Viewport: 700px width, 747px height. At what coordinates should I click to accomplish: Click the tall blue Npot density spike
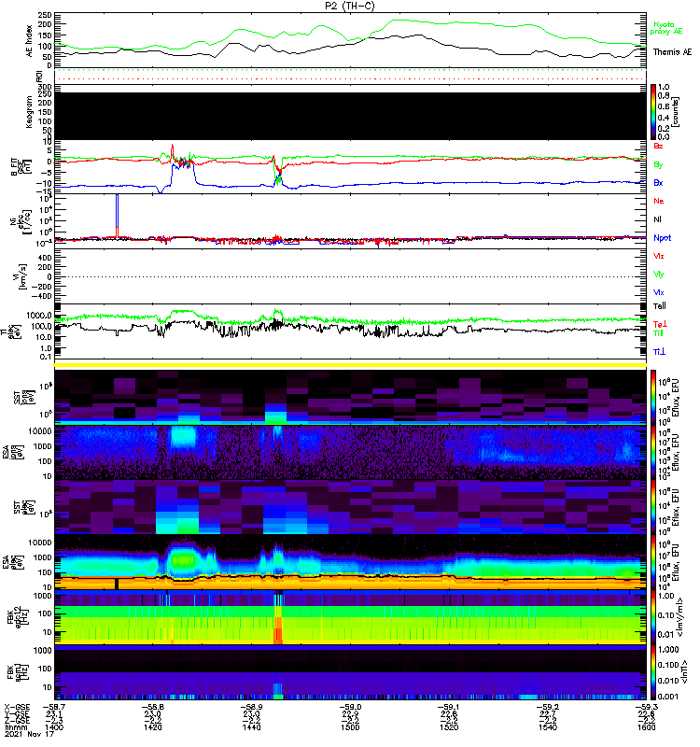[118, 215]
